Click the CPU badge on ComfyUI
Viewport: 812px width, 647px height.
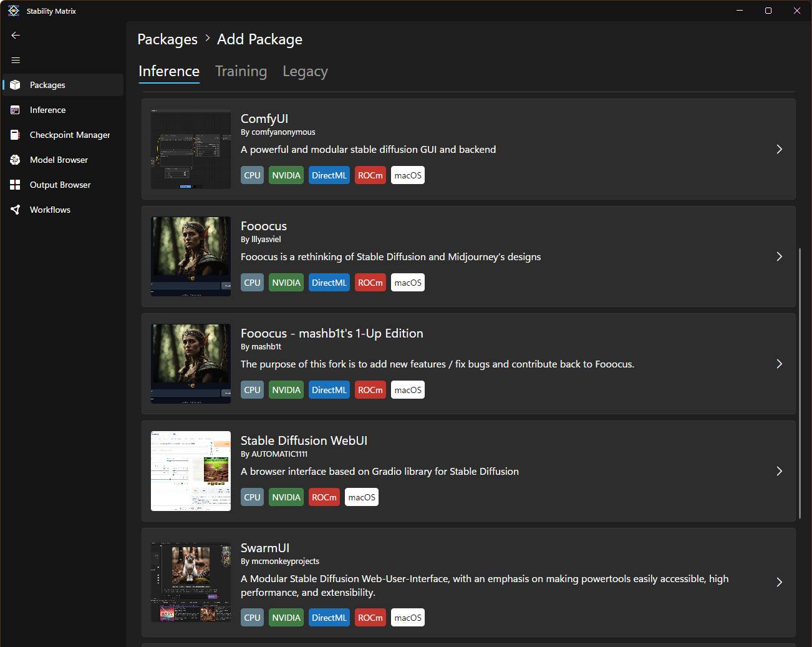tap(253, 175)
